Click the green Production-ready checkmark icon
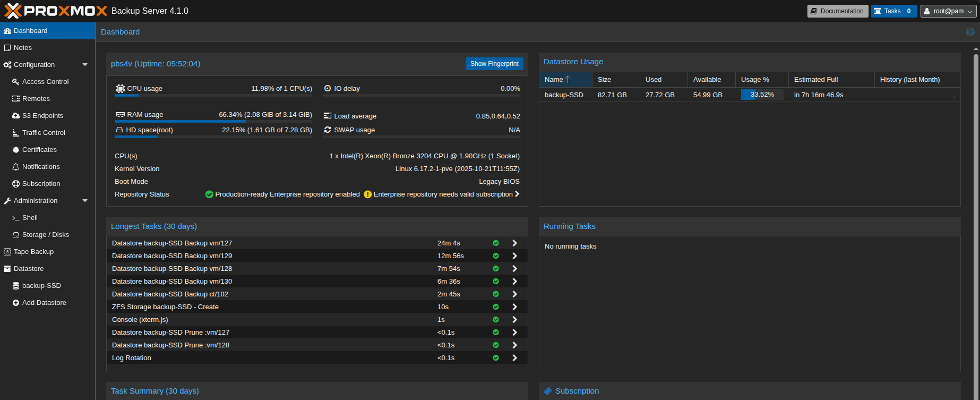Image resolution: width=980 pixels, height=400 pixels. pyautogui.click(x=209, y=194)
